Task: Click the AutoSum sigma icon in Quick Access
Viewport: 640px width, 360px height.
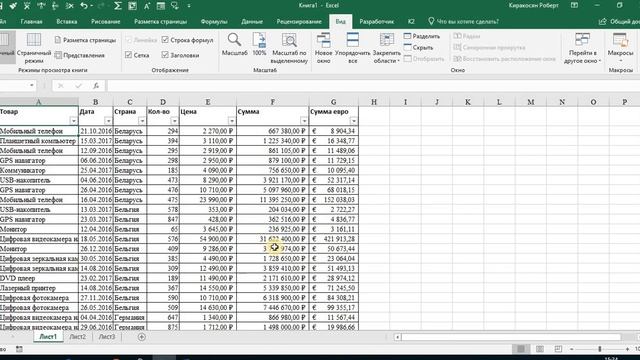Action: [x=118, y=5]
